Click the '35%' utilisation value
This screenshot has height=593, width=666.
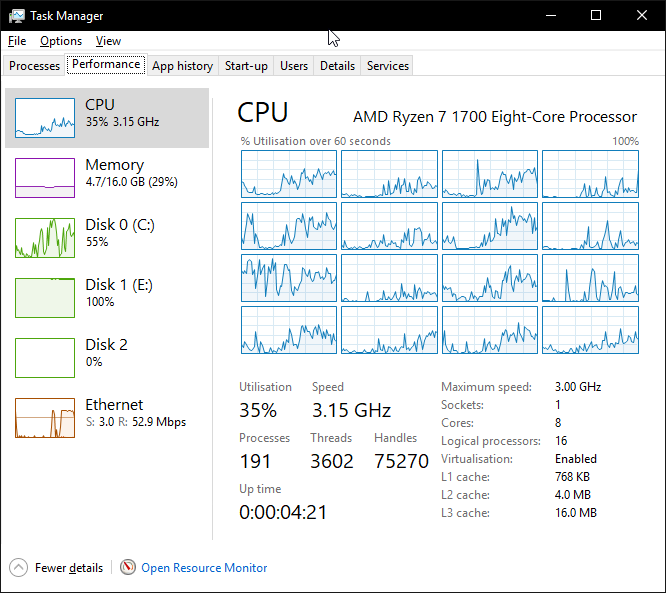coord(258,410)
